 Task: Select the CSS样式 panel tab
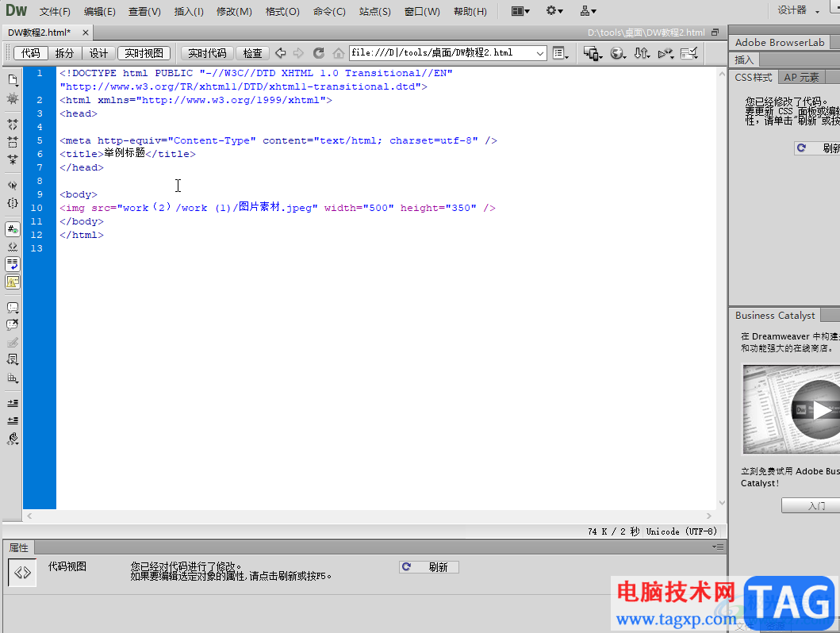[754, 78]
